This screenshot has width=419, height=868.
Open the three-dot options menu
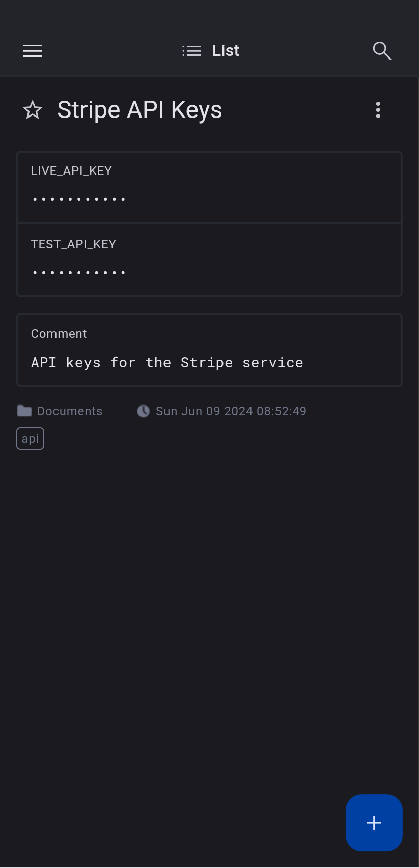click(x=378, y=110)
